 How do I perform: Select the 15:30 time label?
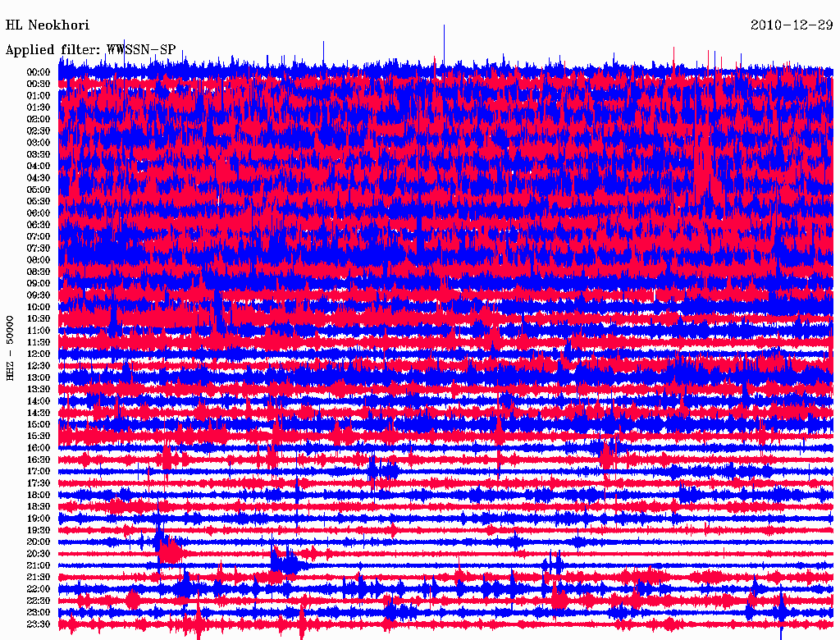[39, 437]
